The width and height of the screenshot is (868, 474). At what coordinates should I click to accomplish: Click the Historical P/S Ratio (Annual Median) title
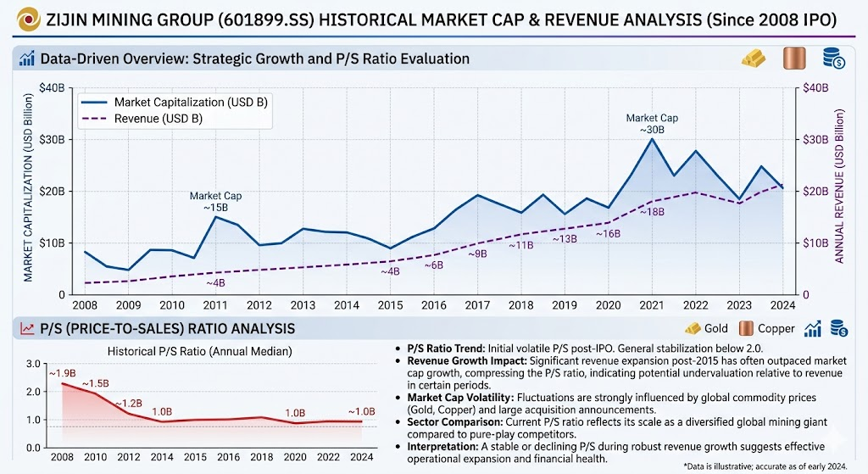click(199, 351)
